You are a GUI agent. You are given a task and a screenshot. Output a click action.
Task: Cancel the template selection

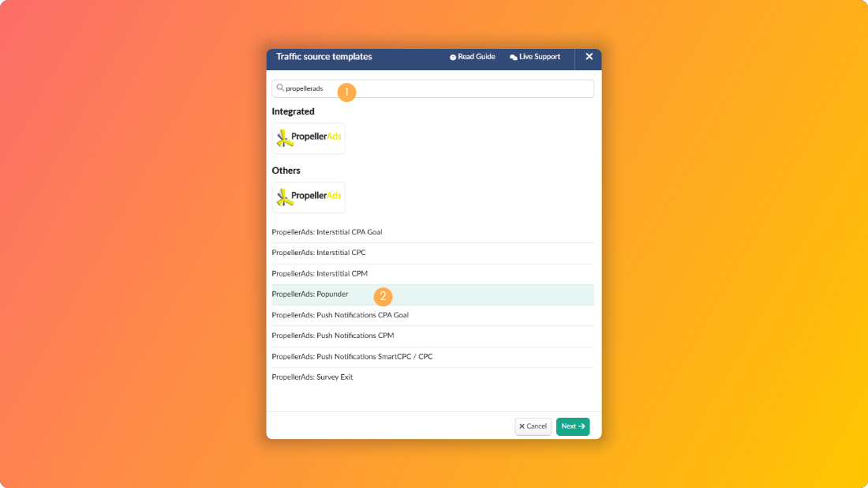coord(533,426)
